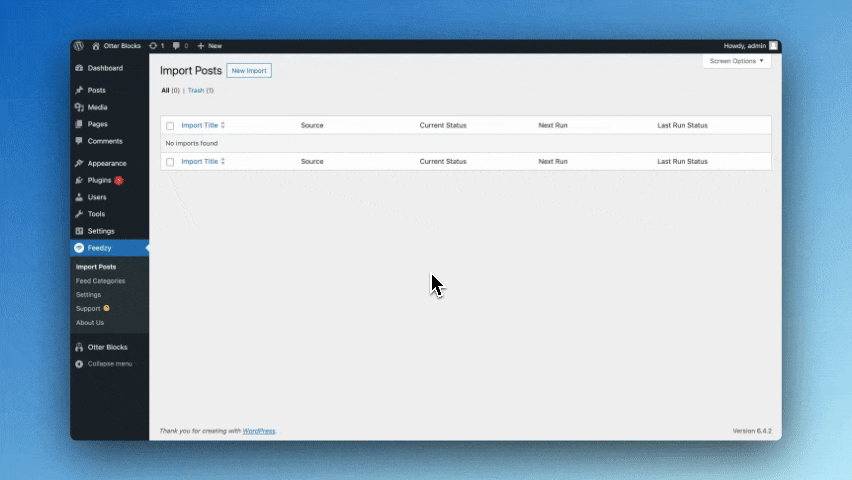Open the Support submenu item

[88, 308]
